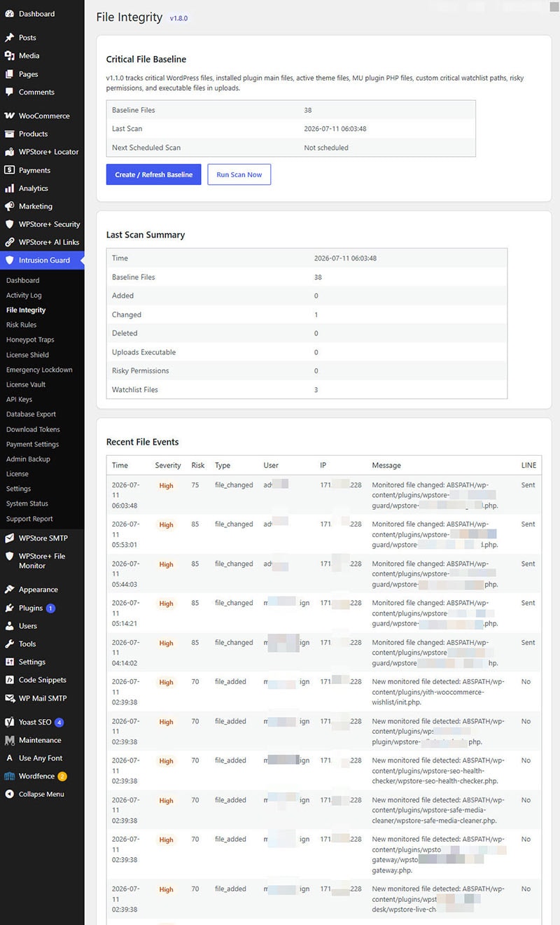Click the Use Any Font icon

(9, 758)
